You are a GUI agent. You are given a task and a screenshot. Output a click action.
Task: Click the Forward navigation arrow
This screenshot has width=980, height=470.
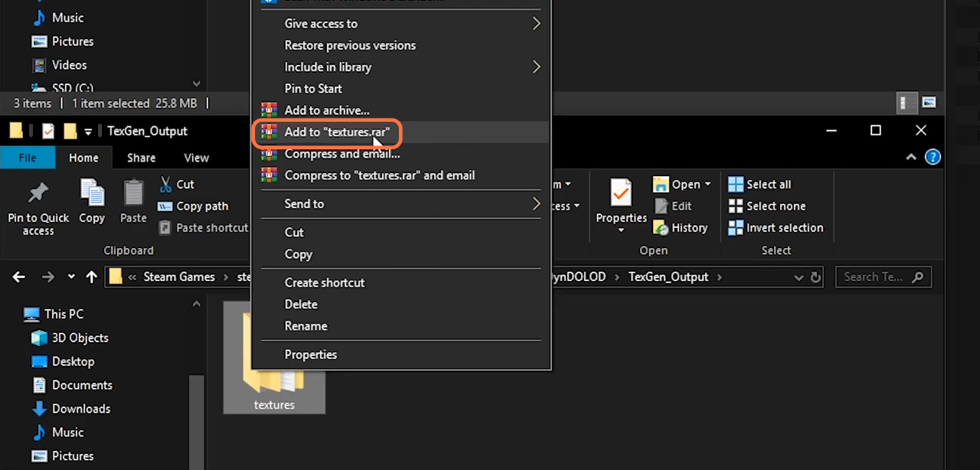pos(48,277)
